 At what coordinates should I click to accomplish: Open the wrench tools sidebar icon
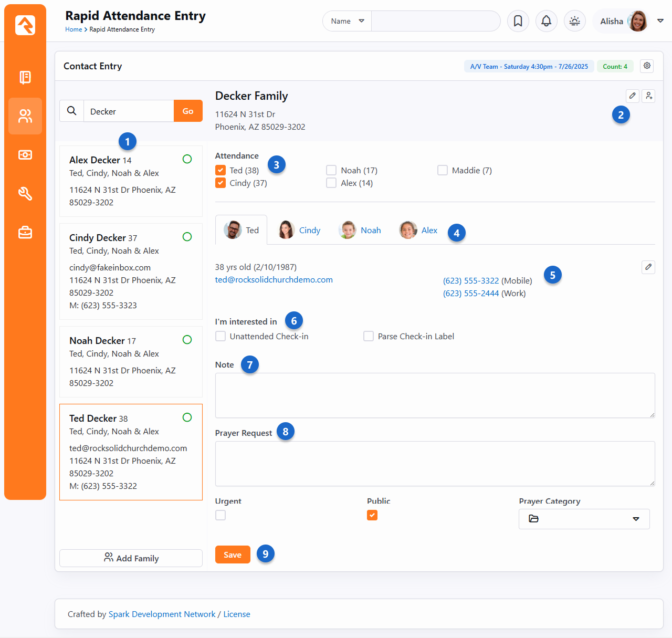25,193
